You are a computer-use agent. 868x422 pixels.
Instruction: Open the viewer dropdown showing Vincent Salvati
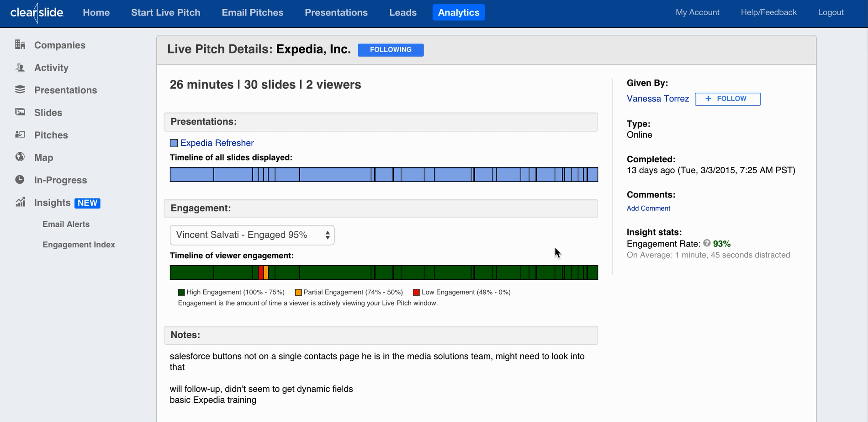pyautogui.click(x=252, y=235)
